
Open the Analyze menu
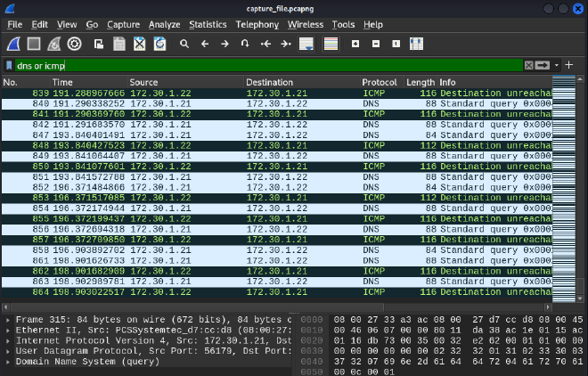tap(164, 25)
